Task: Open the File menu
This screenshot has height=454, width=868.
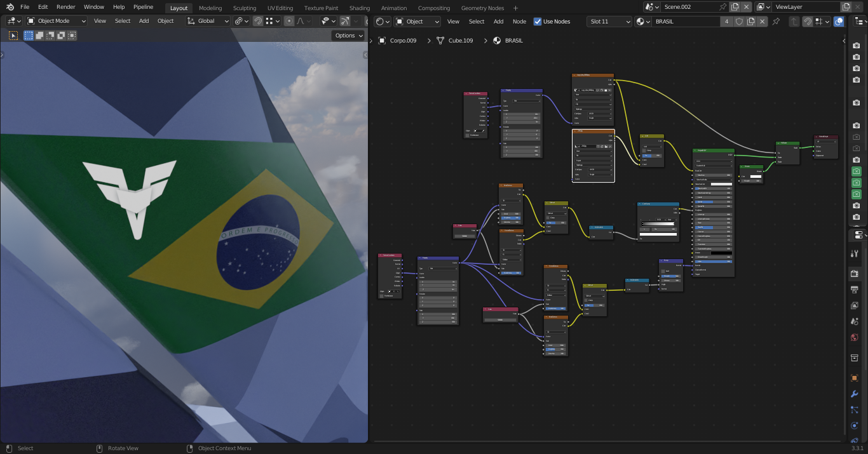Action: click(x=25, y=7)
